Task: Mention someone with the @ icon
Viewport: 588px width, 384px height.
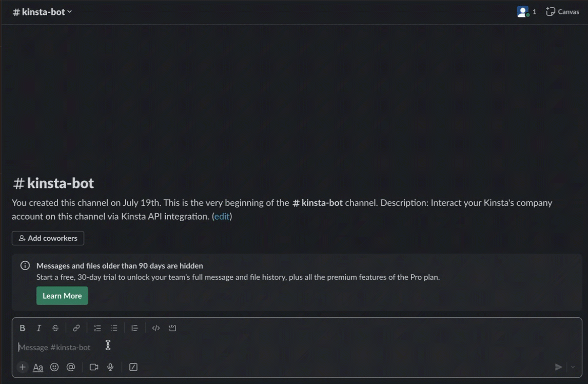Action: click(71, 367)
